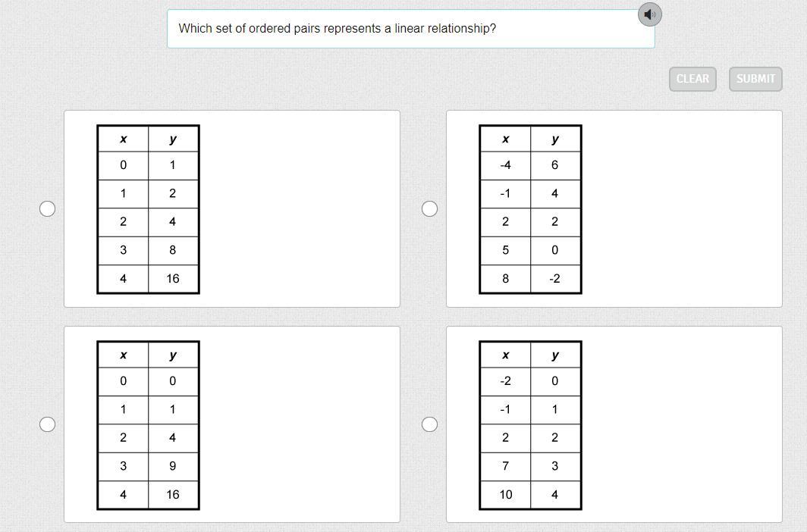Select radio button for table starting -2, 0
The height and width of the screenshot is (532, 807).
pyautogui.click(x=429, y=424)
